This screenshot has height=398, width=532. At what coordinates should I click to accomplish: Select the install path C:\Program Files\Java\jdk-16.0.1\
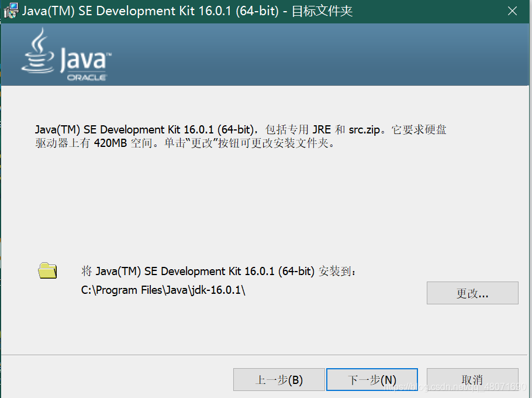(163, 290)
